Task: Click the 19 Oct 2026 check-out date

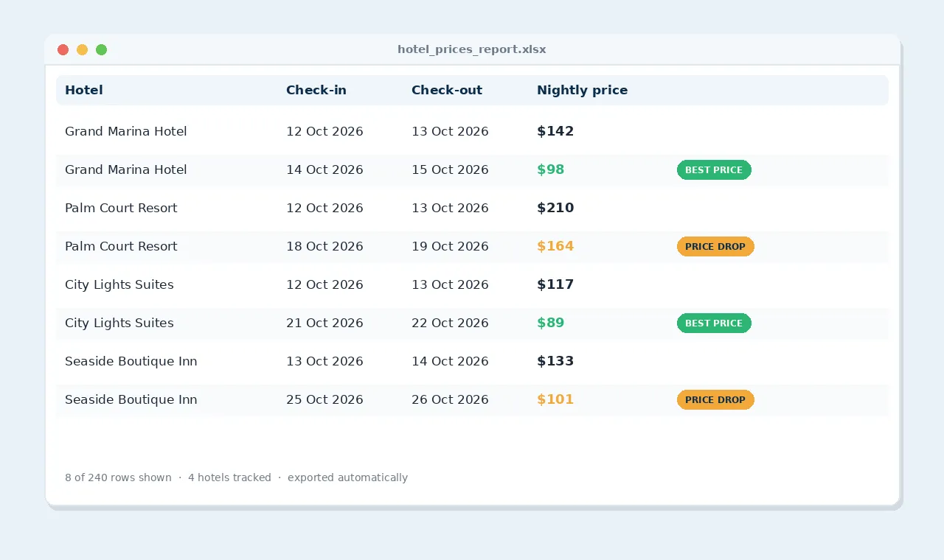Action: (x=450, y=246)
